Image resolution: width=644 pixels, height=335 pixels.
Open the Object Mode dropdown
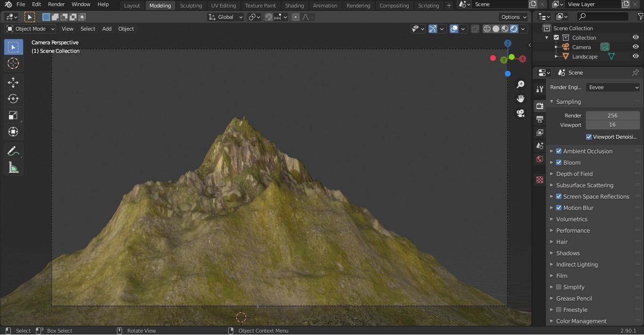[x=31, y=29]
